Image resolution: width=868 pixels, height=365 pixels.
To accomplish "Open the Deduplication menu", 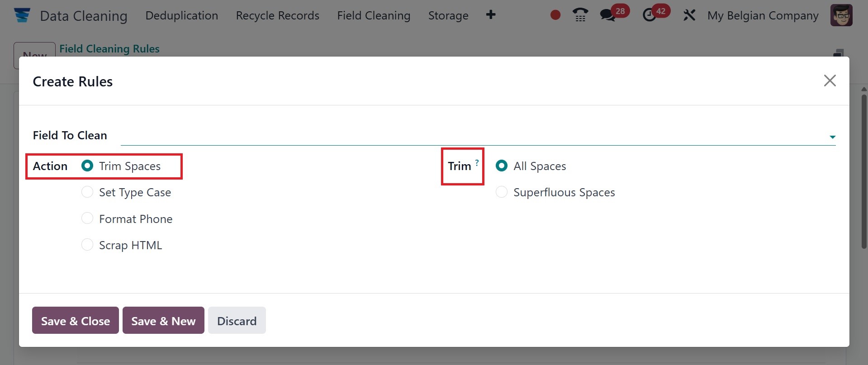I will pyautogui.click(x=181, y=15).
